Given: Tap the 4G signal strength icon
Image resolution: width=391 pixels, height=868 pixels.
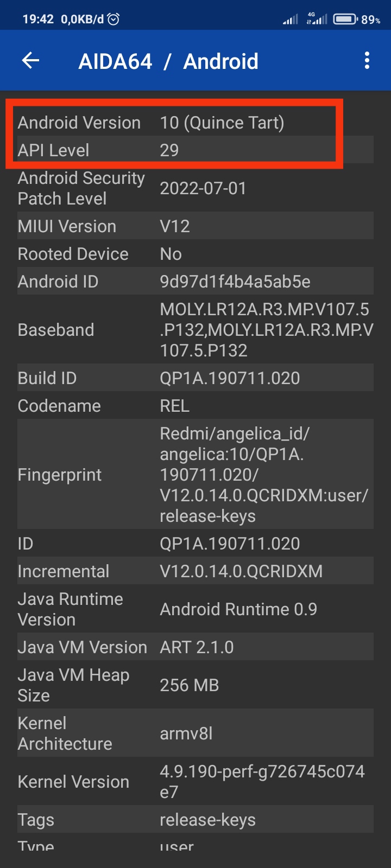Looking at the screenshot, I should 317,20.
